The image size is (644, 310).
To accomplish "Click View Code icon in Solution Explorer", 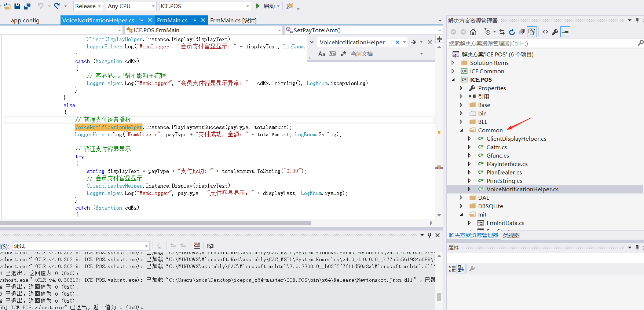I will coord(545,32).
